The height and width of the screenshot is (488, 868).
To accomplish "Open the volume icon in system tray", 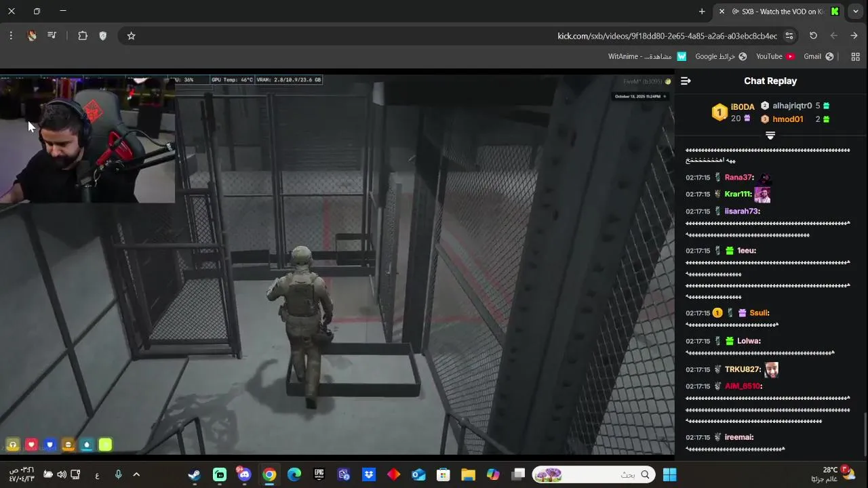I will pyautogui.click(x=62, y=474).
